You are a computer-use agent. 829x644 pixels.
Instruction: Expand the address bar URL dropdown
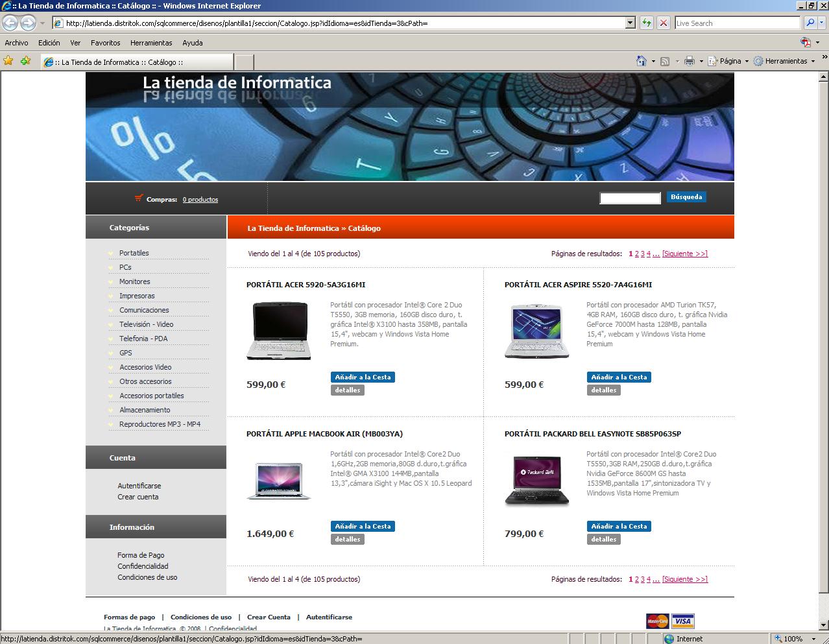tap(630, 23)
